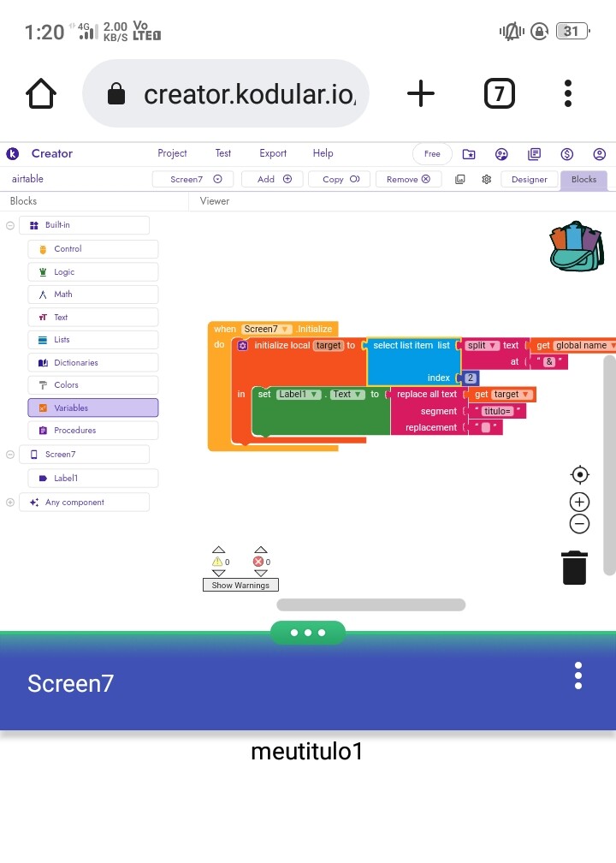616x863 pixels.
Task: Click the index number 2 block
Action: 471,378
